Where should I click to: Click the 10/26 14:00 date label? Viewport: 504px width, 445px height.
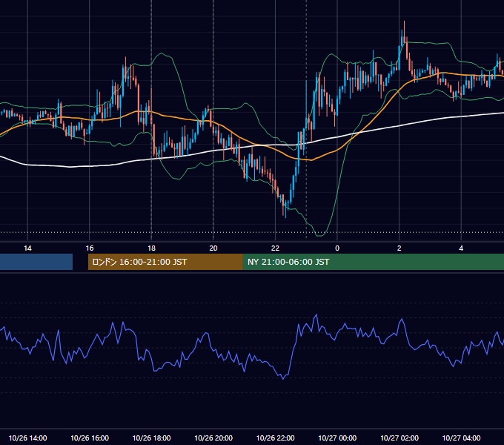click(x=27, y=438)
